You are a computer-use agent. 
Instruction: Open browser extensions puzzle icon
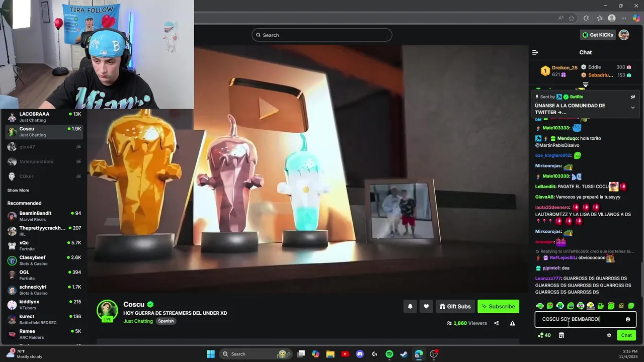tap(586, 18)
